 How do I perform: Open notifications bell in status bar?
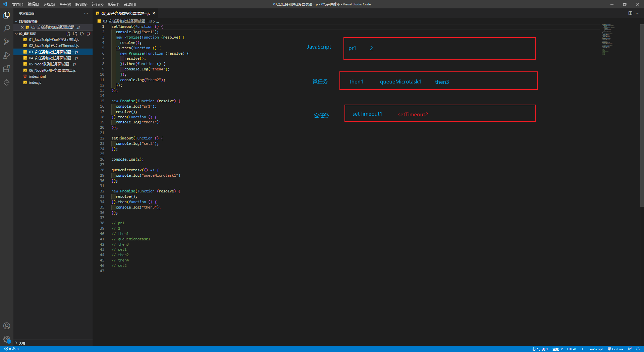[638, 349]
